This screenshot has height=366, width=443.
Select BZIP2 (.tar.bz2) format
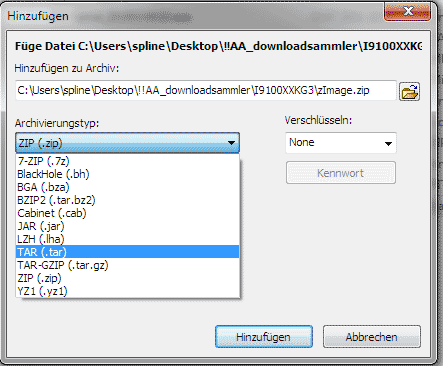(x=128, y=200)
